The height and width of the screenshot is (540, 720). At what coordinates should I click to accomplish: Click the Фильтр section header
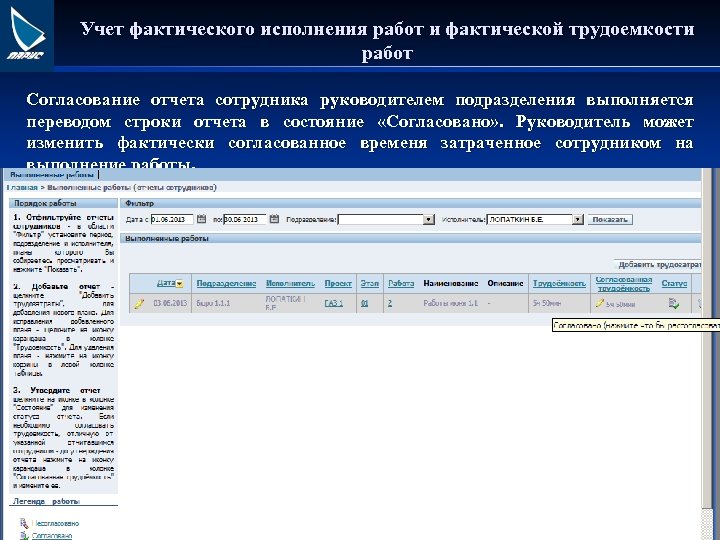(x=411, y=203)
